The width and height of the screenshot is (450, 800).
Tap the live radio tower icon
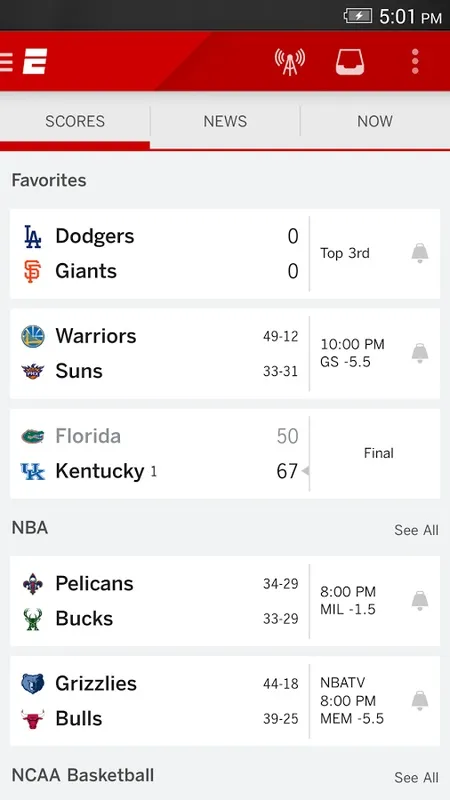point(290,62)
